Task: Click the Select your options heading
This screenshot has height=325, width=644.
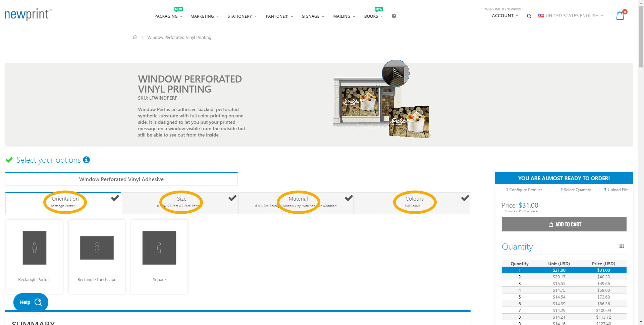Action: 49,160
